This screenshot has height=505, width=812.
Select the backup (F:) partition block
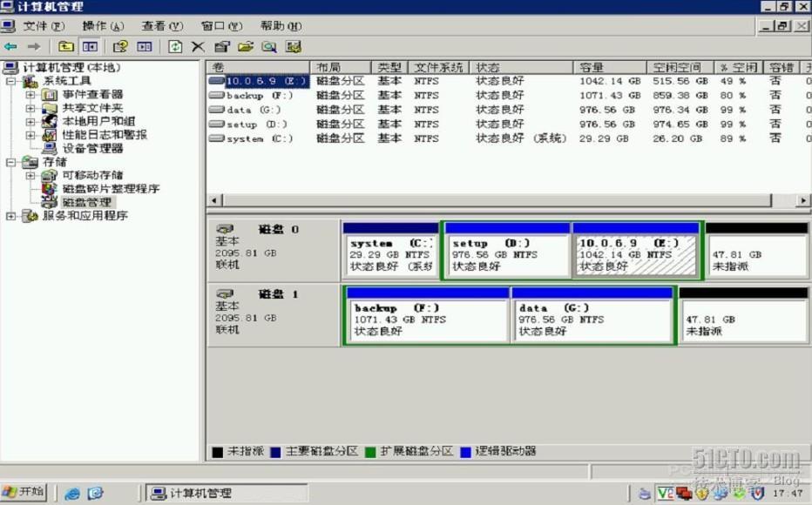click(x=426, y=320)
